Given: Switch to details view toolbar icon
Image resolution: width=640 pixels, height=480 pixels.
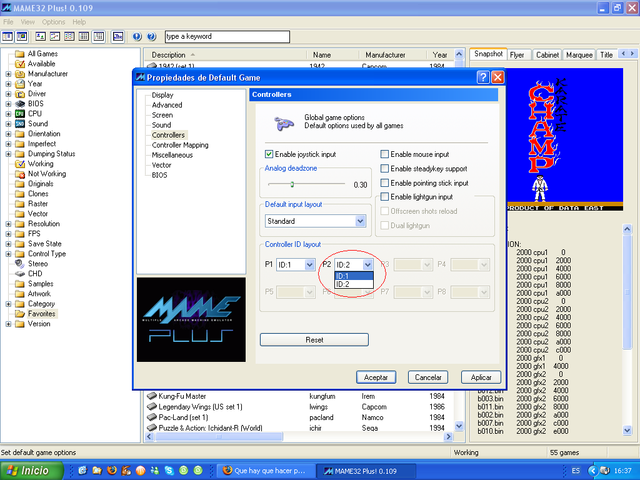Looking at the screenshot, I should tap(84, 37).
